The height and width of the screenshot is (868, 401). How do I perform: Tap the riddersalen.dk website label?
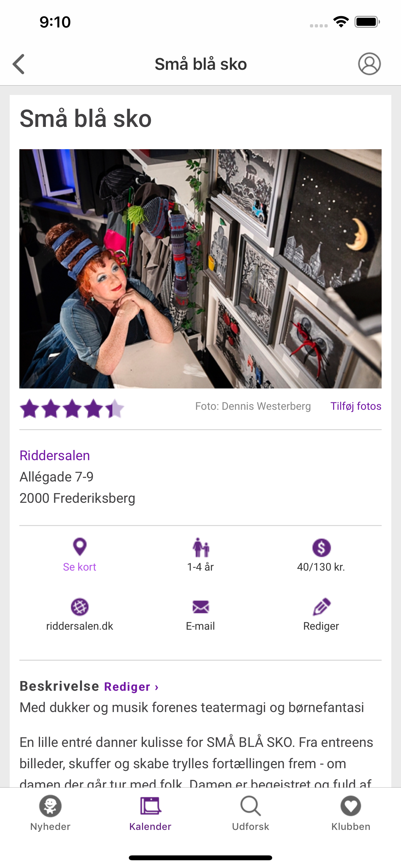pyautogui.click(x=79, y=626)
